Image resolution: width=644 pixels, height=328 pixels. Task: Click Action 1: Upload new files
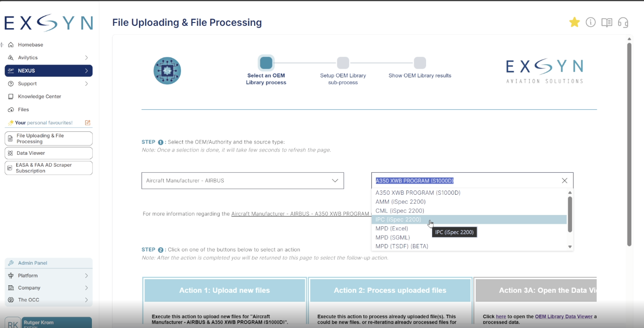click(x=225, y=290)
